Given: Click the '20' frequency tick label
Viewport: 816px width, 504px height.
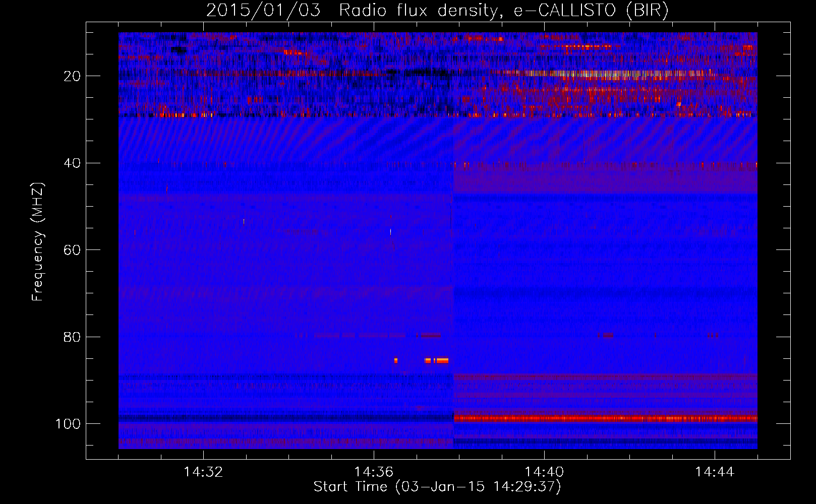Looking at the screenshot, I should (72, 76).
